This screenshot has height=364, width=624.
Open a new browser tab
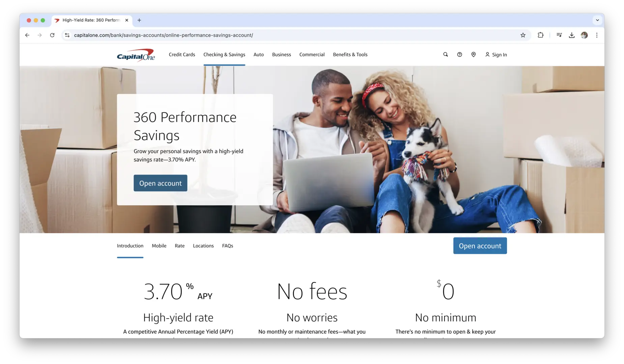(139, 20)
